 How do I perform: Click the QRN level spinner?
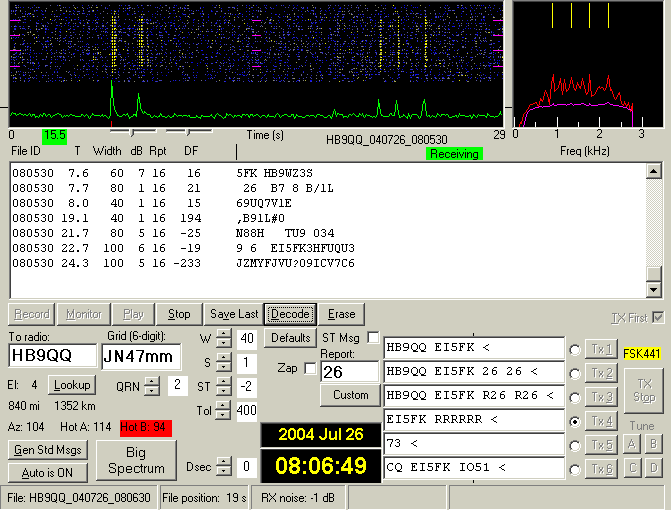click(x=152, y=385)
